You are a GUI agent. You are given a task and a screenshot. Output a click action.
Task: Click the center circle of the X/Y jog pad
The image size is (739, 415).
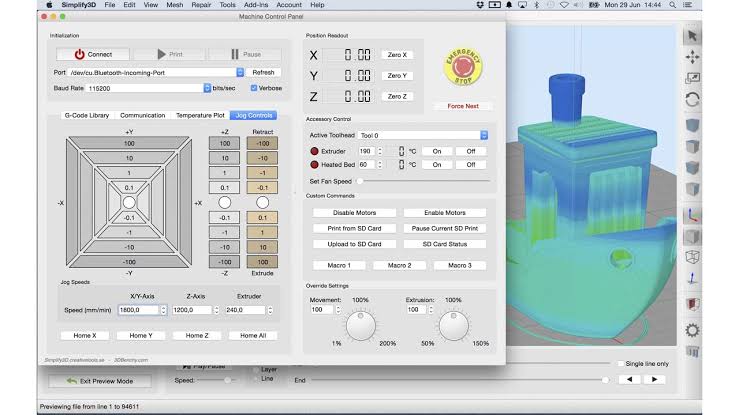coord(129,203)
